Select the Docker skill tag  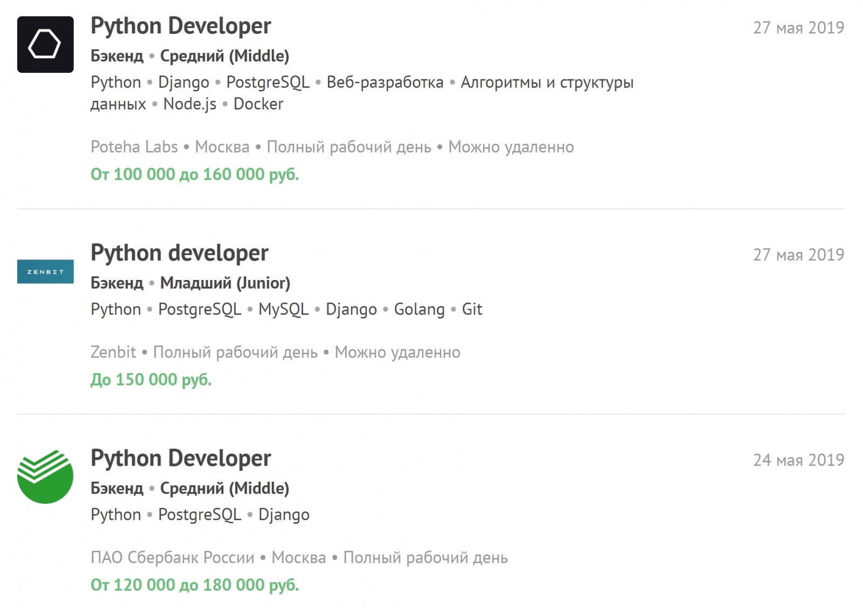coord(257,104)
